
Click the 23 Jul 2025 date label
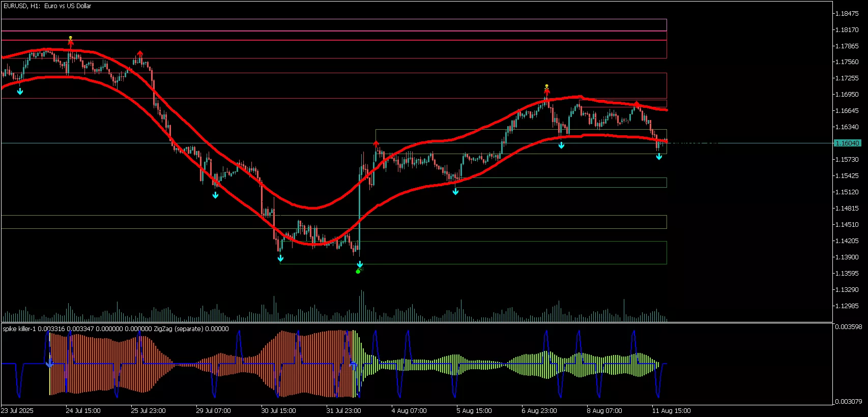click(17, 411)
